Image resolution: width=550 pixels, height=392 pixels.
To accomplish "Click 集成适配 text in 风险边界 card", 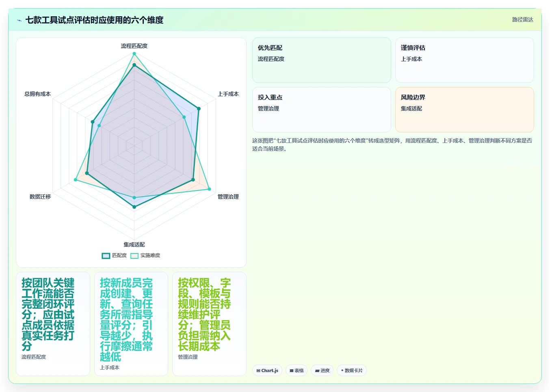I will pos(411,108).
